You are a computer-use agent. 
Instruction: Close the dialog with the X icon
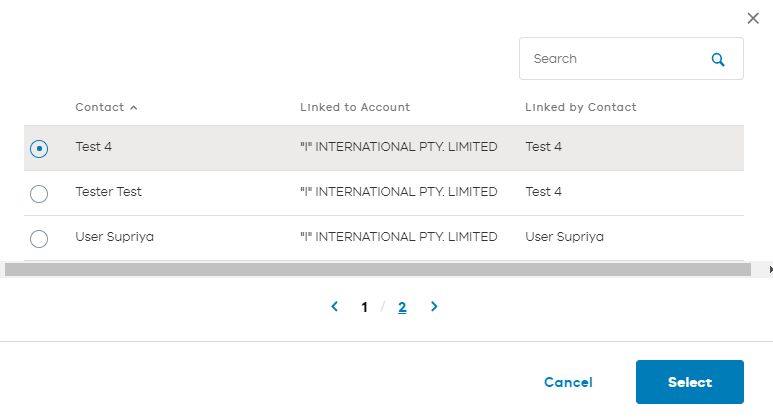753,18
